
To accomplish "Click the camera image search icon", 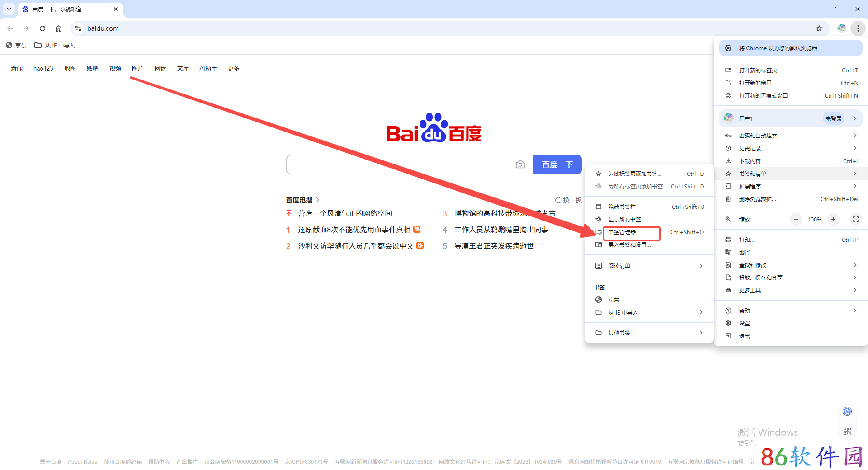I will [x=520, y=164].
